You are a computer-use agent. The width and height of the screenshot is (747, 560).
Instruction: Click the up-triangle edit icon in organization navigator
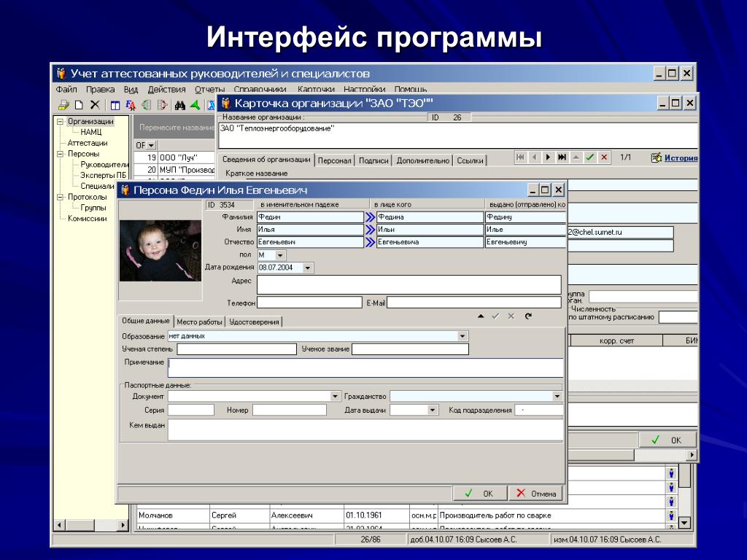(576, 157)
